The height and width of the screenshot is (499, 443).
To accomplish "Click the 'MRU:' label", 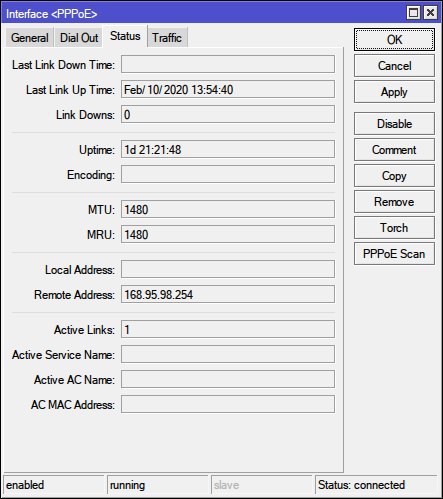I will [x=101, y=235].
